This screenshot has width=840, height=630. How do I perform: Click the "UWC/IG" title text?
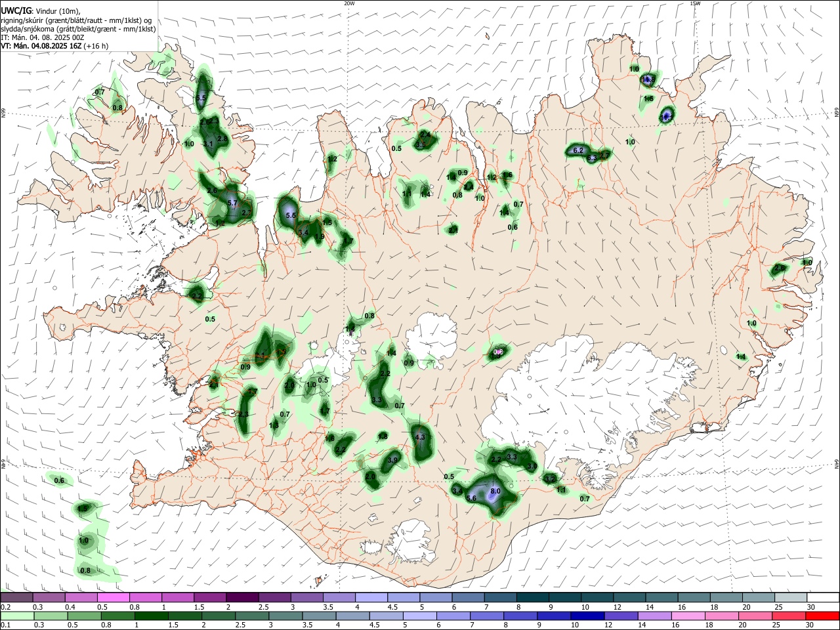point(16,11)
